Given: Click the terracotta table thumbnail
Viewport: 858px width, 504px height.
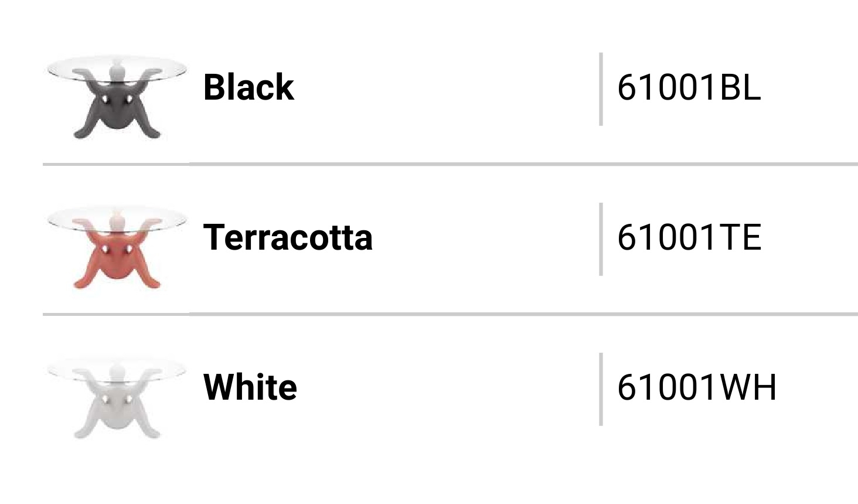Looking at the screenshot, I should tap(117, 248).
